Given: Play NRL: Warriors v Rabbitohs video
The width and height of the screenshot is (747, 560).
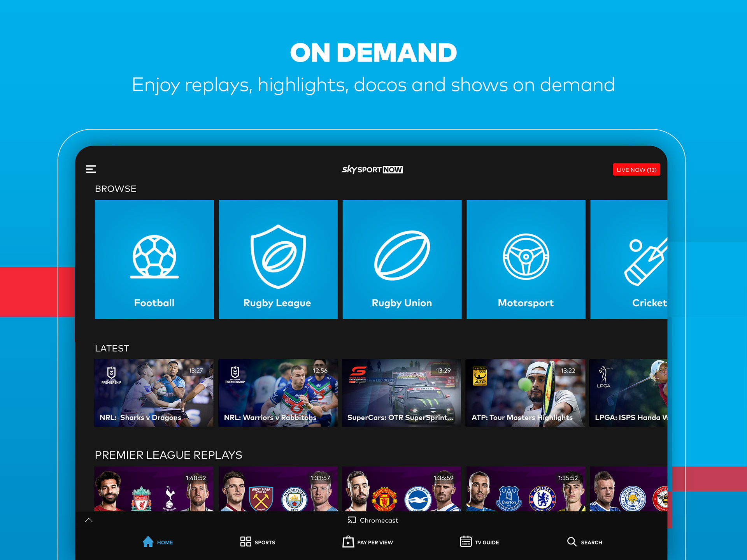Looking at the screenshot, I should pyautogui.click(x=278, y=393).
